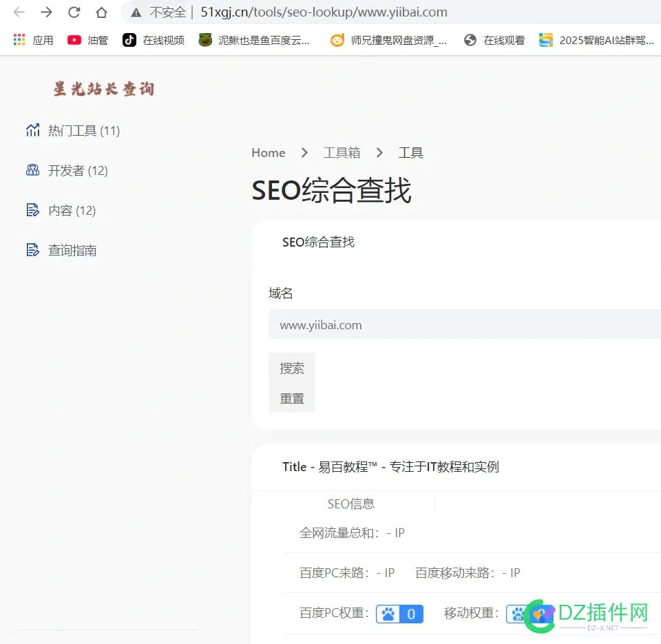Click the browser back arrow
This screenshot has height=644, width=661.
tap(19, 12)
